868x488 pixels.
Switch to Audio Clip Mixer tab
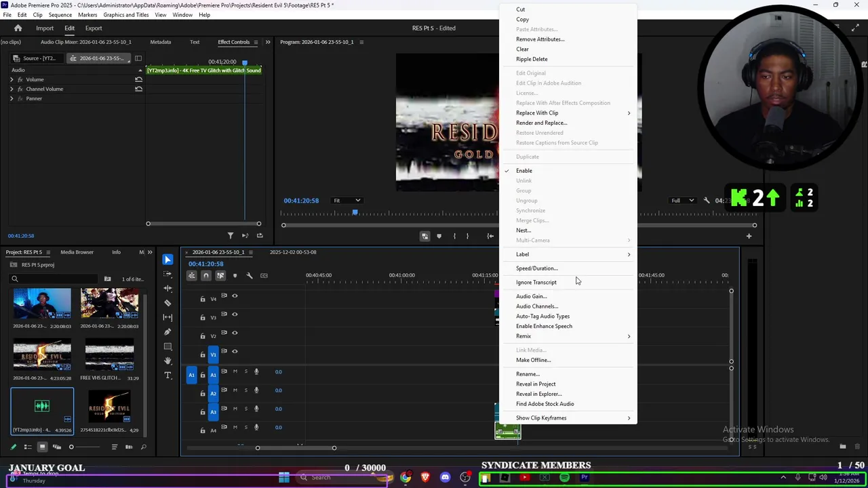(x=86, y=42)
